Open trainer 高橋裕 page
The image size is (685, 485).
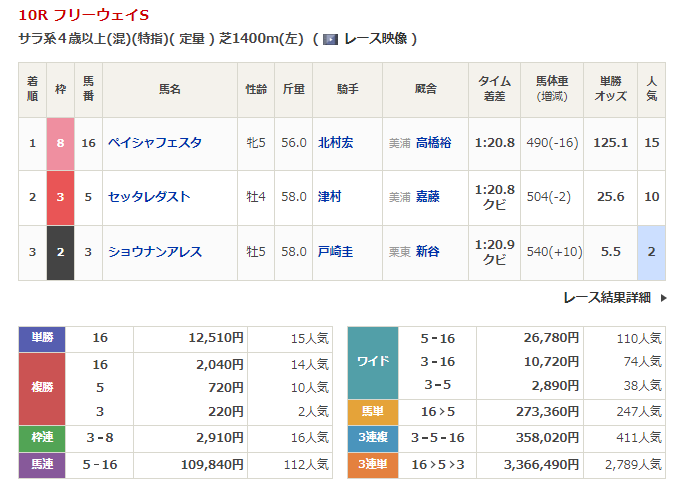click(433, 143)
